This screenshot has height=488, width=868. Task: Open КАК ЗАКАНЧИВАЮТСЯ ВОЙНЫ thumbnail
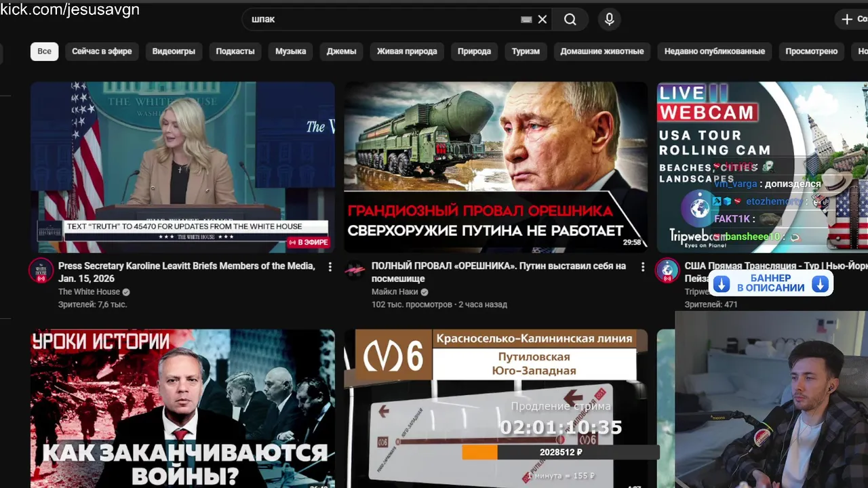click(x=182, y=409)
